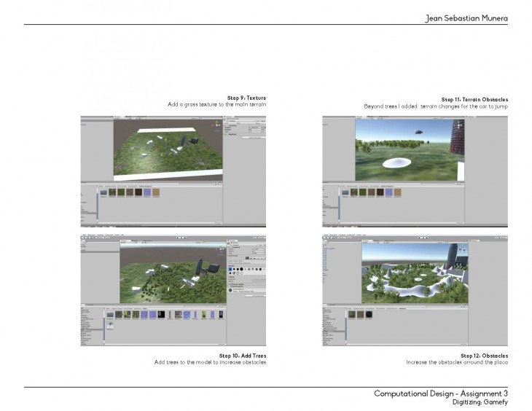Image resolution: width=532 pixels, height=411 pixels.
Task: Select the first grass texture thumbnail in Step 12 assets
Action: pyautogui.click(x=351, y=314)
